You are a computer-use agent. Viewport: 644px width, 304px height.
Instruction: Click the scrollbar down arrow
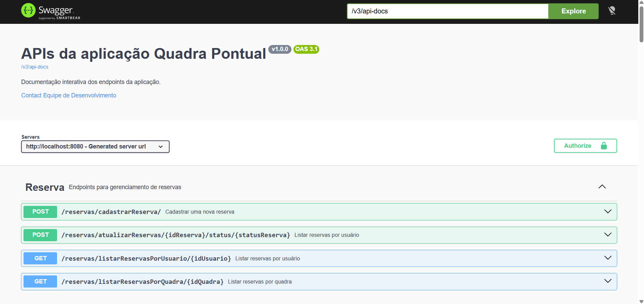click(641, 301)
